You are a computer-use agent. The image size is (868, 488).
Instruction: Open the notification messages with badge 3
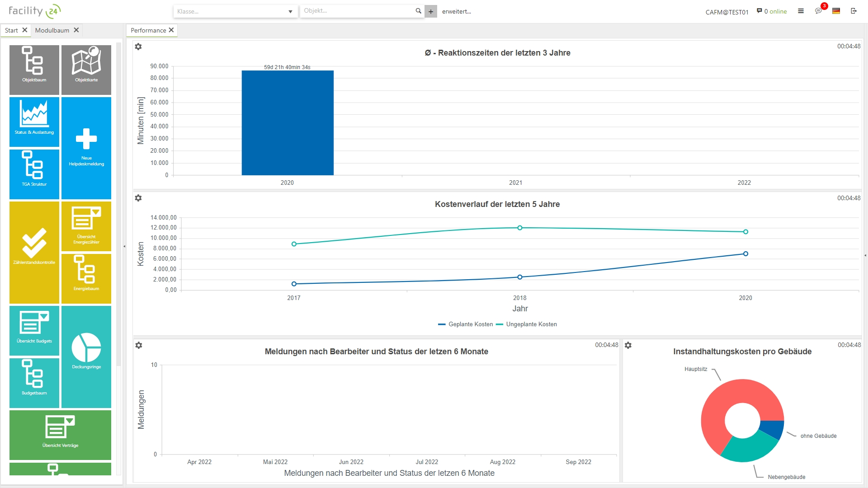pyautogui.click(x=819, y=11)
